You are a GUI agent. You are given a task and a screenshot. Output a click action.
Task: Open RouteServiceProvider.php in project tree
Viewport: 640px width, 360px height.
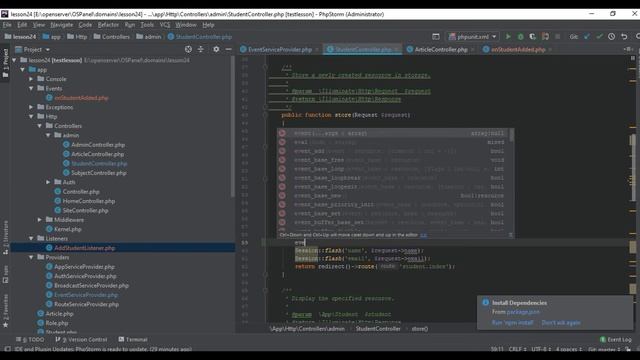[x=86, y=304]
